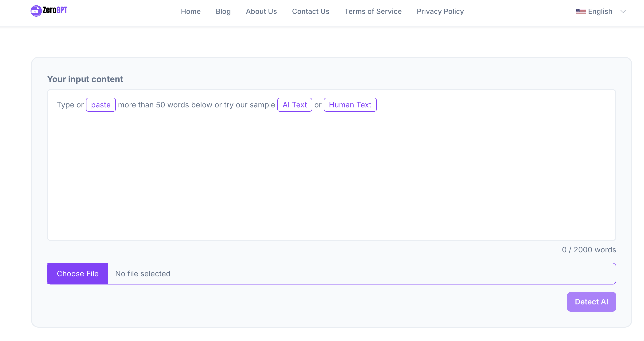Open the Home navigation link
Screen dimensions: 644x341
(191, 11)
